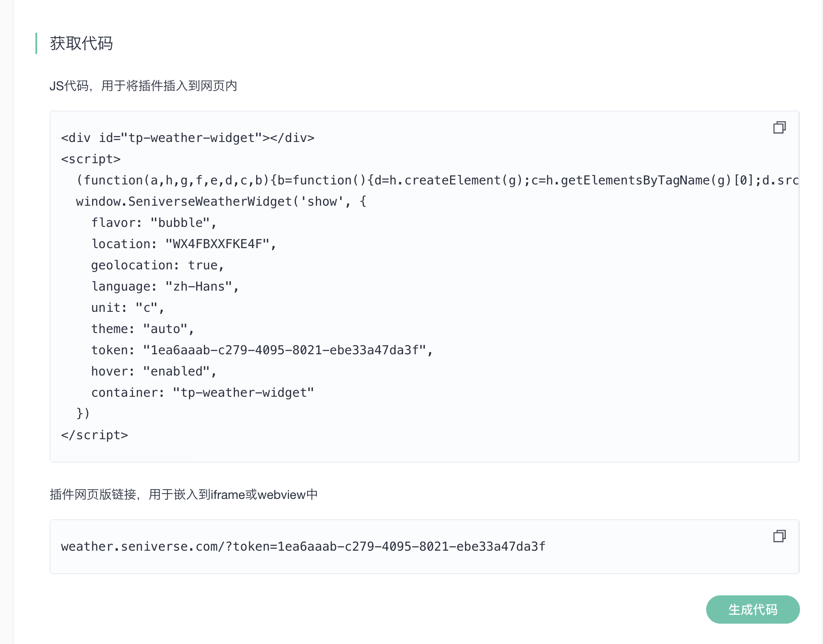Click the 'hover: "enabled"' line
823x644 pixels.
[x=154, y=372]
